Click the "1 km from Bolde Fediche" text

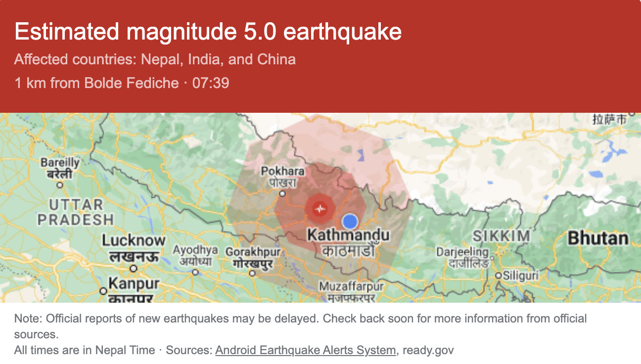(x=96, y=83)
